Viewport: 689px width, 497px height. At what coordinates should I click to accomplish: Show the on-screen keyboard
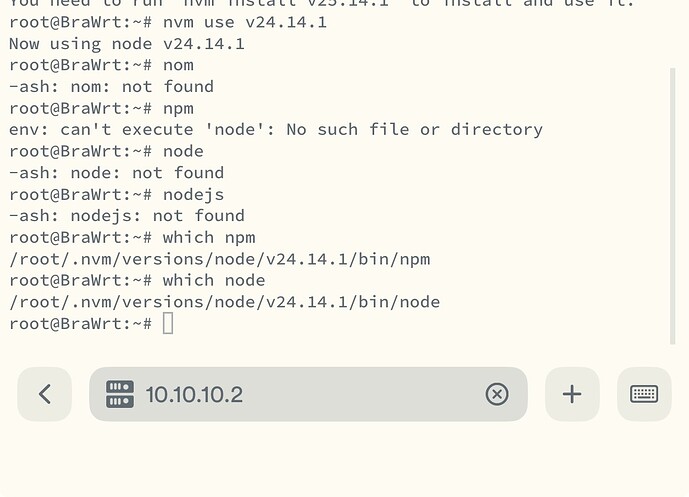644,394
